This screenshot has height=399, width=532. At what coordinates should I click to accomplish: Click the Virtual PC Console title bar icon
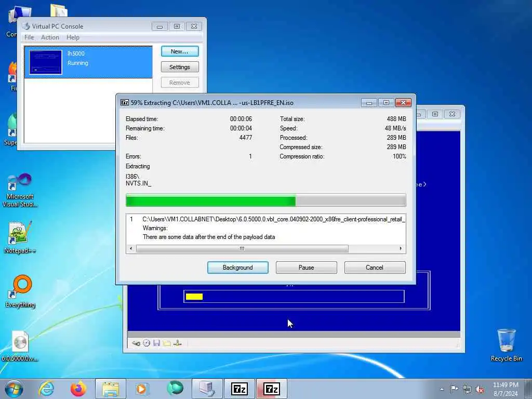(x=26, y=26)
